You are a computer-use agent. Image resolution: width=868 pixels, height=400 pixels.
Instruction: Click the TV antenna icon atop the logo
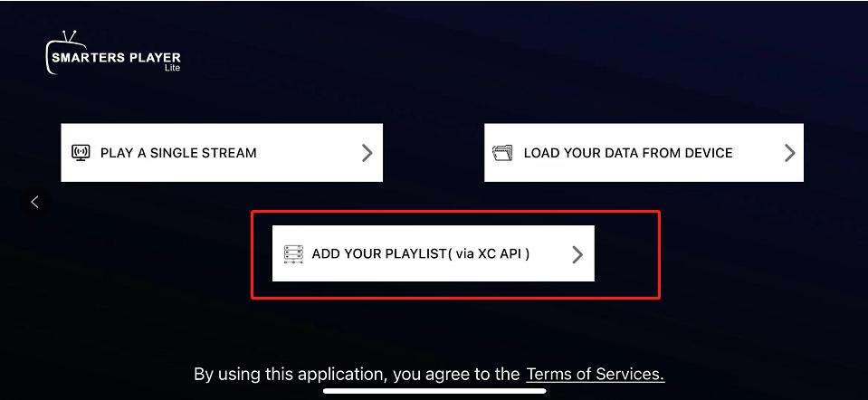pos(67,39)
